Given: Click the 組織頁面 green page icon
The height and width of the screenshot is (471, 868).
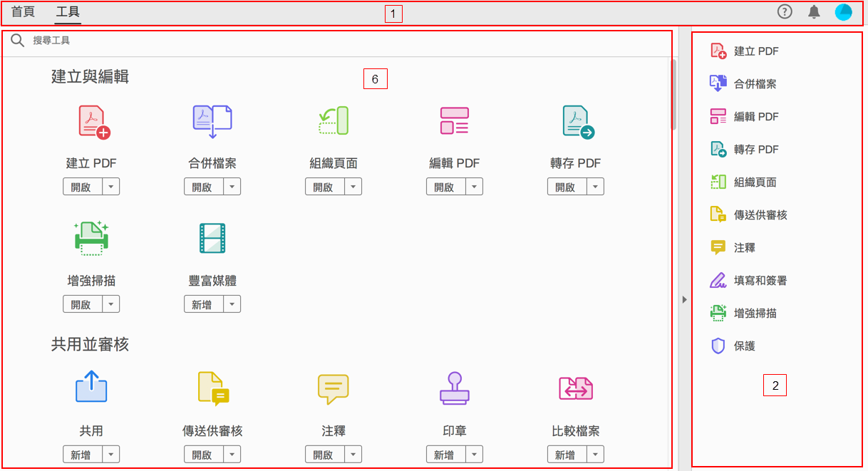Looking at the screenshot, I should [333, 120].
